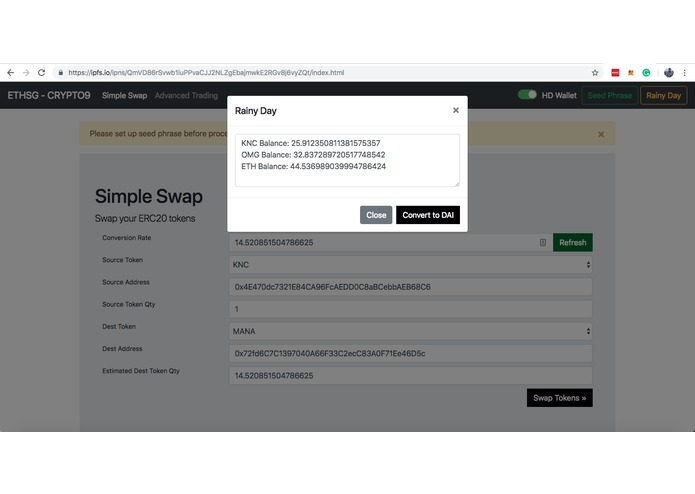This screenshot has height=494, width=695.
Task: Click the Source Address input field
Action: [x=410, y=287]
